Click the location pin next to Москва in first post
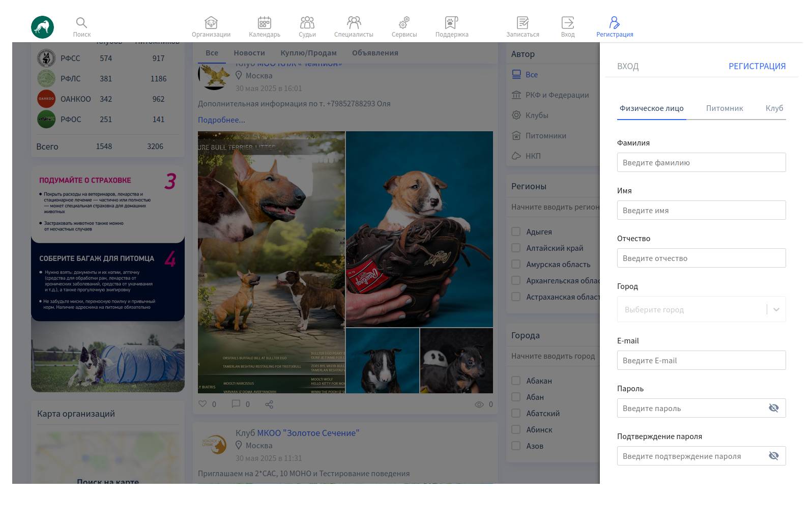812x523 pixels. (x=239, y=75)
